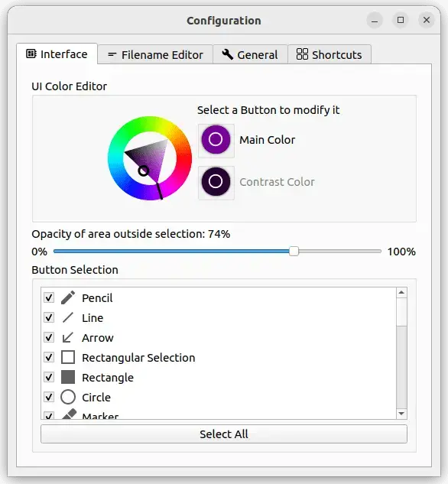Toggle the Arrow button checkbox
The image size is (448, 484).
pyautogui.click(x=49, y=337)
